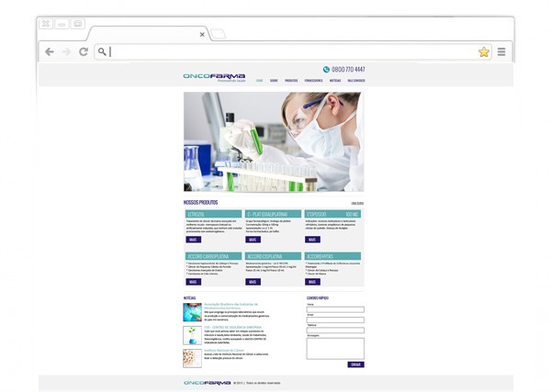Click the plant-in-flask news thumbnail
The width and height of the screenshot is (551, 392).
tap(192, 335)
